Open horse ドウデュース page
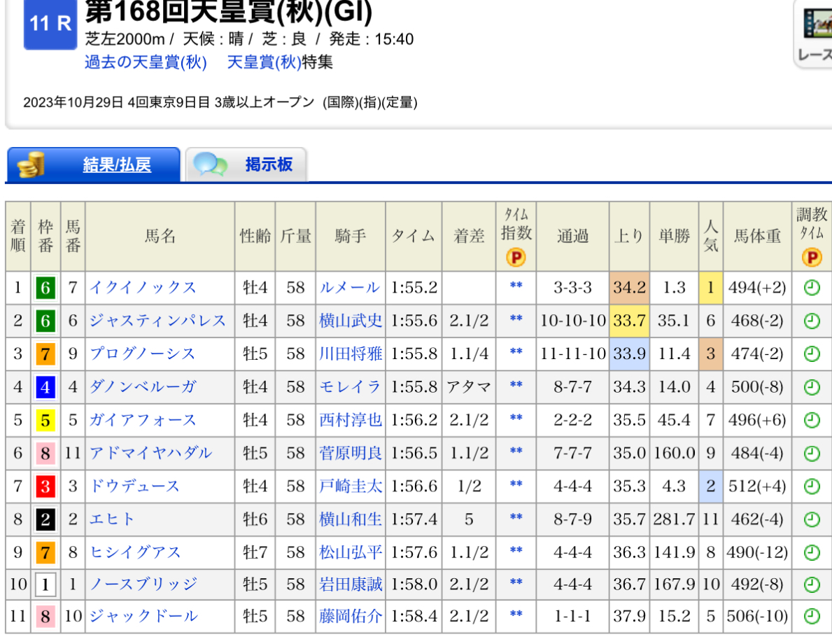 pyautogui.click(x=135, y=486)
